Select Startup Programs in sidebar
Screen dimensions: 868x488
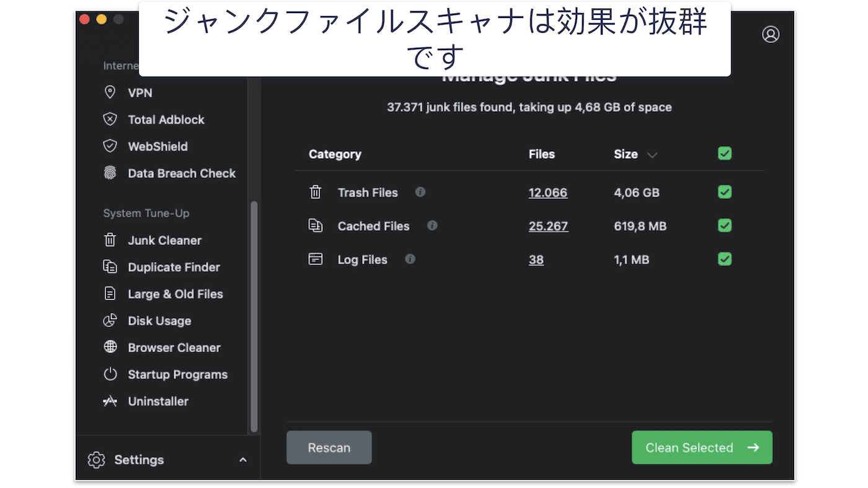177,375
